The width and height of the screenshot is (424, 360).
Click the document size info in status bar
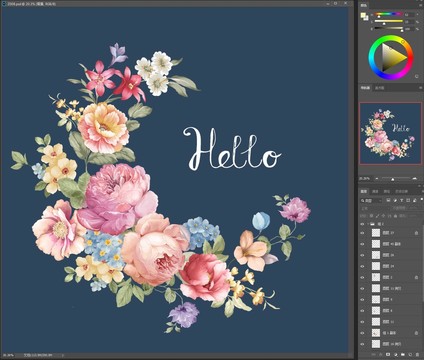pyautogui.click(x=37, y=355)
